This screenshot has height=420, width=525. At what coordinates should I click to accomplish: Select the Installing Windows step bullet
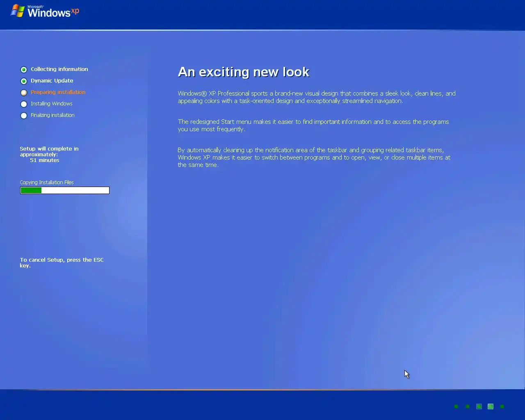click(x=24, y=104)
